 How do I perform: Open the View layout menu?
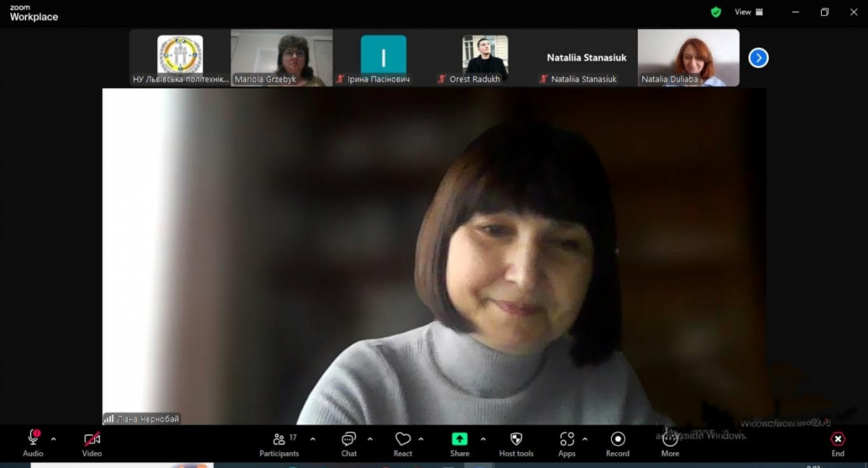[x=748, y=12]
